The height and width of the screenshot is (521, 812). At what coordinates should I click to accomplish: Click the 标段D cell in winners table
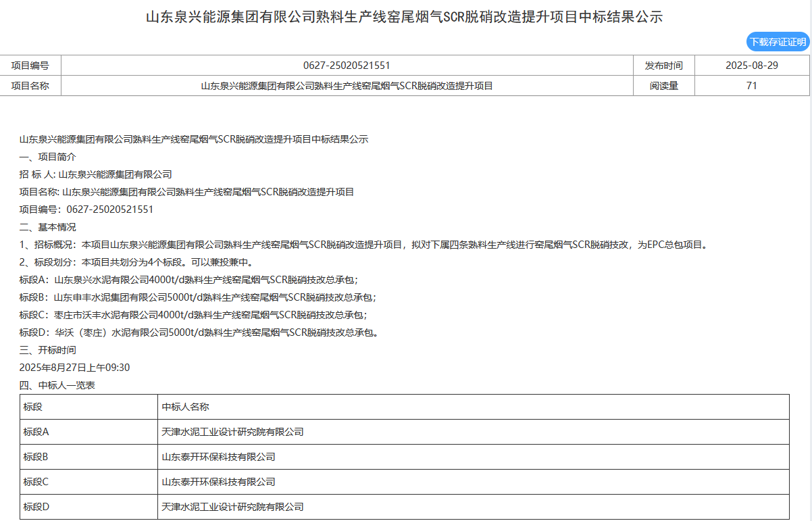pos(88,507)
